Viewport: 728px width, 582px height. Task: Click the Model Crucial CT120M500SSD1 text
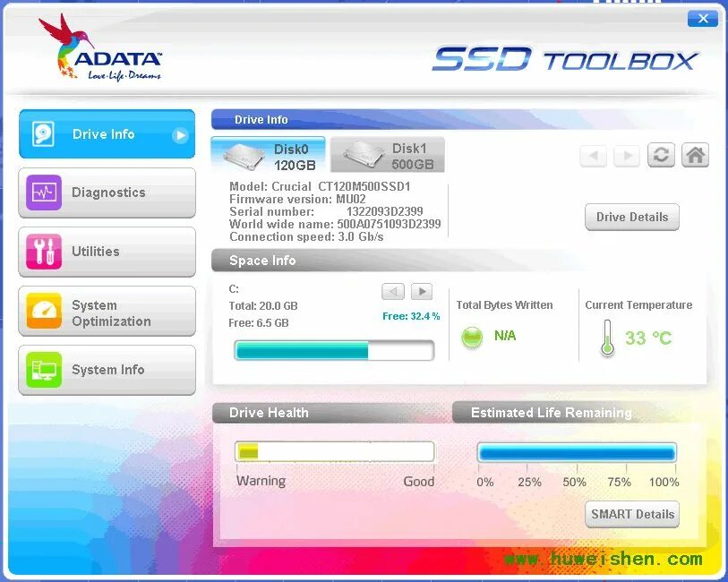point(320,186)
